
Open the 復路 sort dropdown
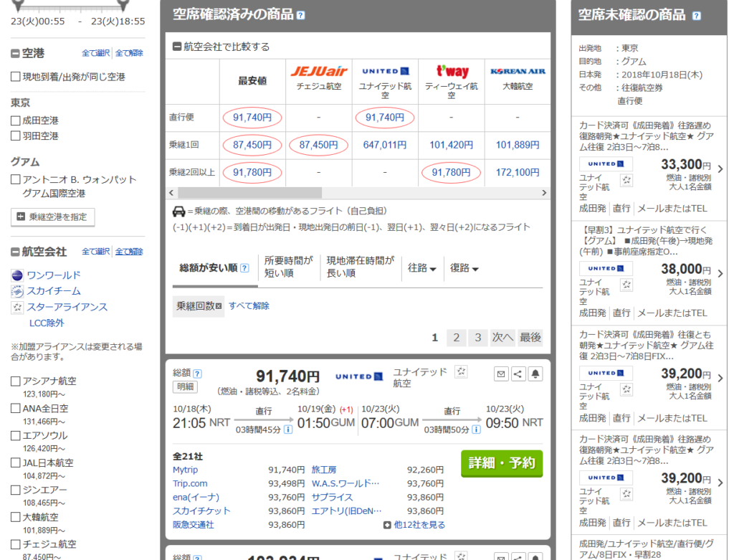tap(464, 268)
